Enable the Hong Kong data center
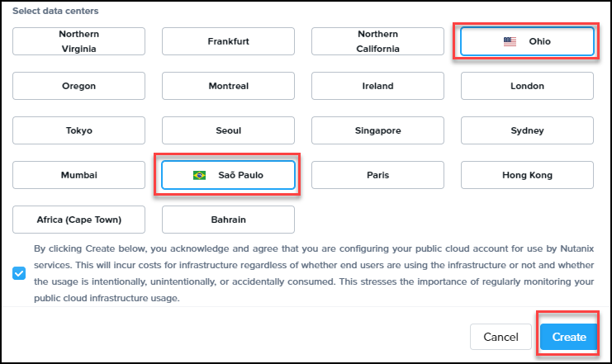The width and height of the screenshot is (612, 364). point(527,175)
